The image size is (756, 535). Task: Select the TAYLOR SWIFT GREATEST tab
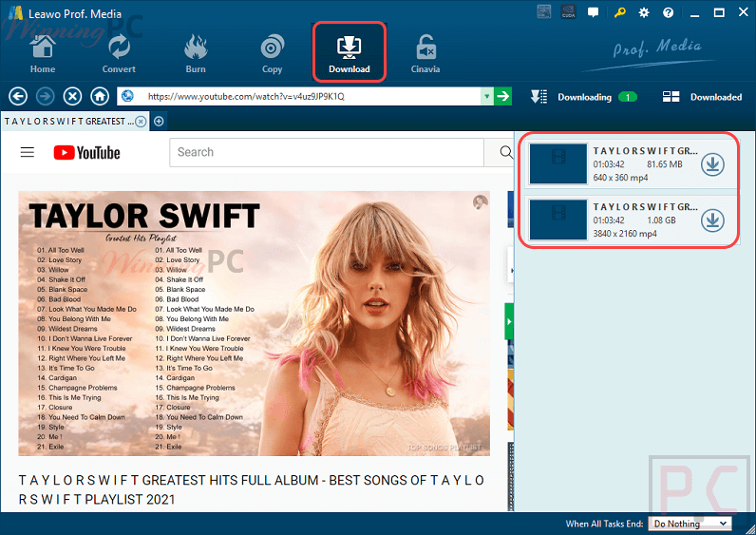69,122
